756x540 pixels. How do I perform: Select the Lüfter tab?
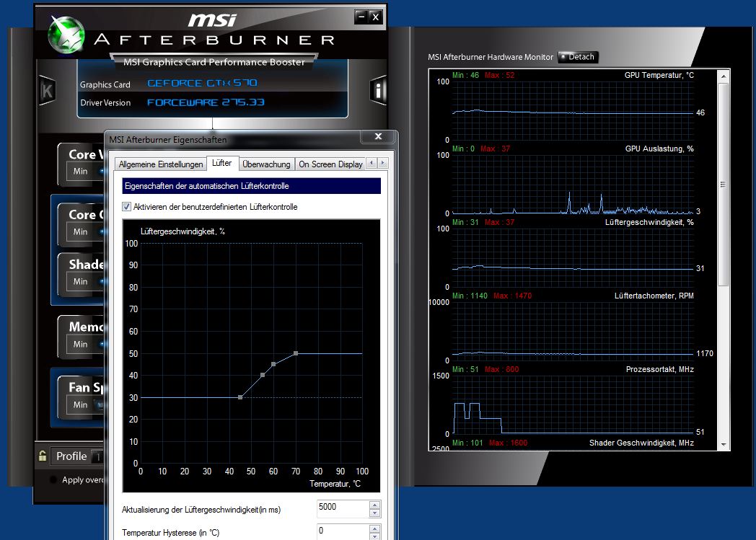point(221,163)
